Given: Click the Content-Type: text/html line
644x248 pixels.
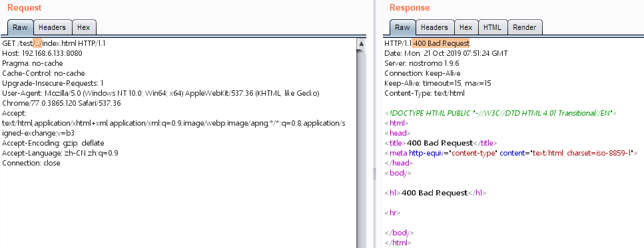Looking at the screenshot, I should pos(424,94).
